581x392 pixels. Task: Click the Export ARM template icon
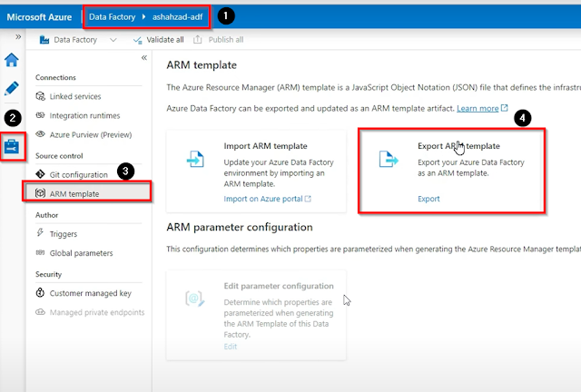point(389,159)
